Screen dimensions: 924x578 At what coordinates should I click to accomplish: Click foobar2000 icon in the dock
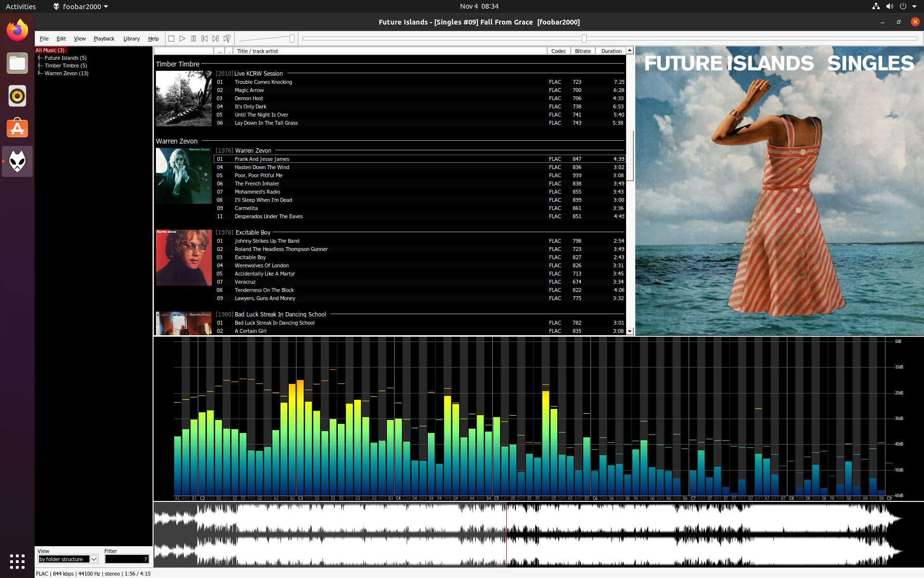[x=17, y=161]
